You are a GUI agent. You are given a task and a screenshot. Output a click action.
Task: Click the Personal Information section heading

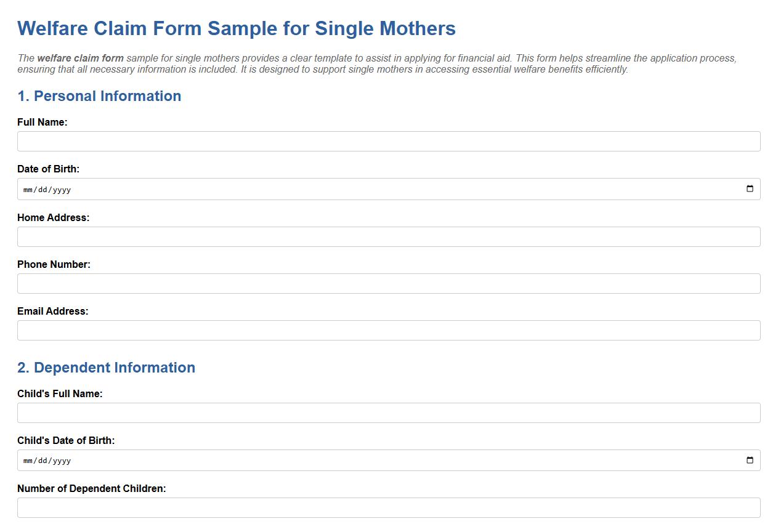tap(99, 96)
